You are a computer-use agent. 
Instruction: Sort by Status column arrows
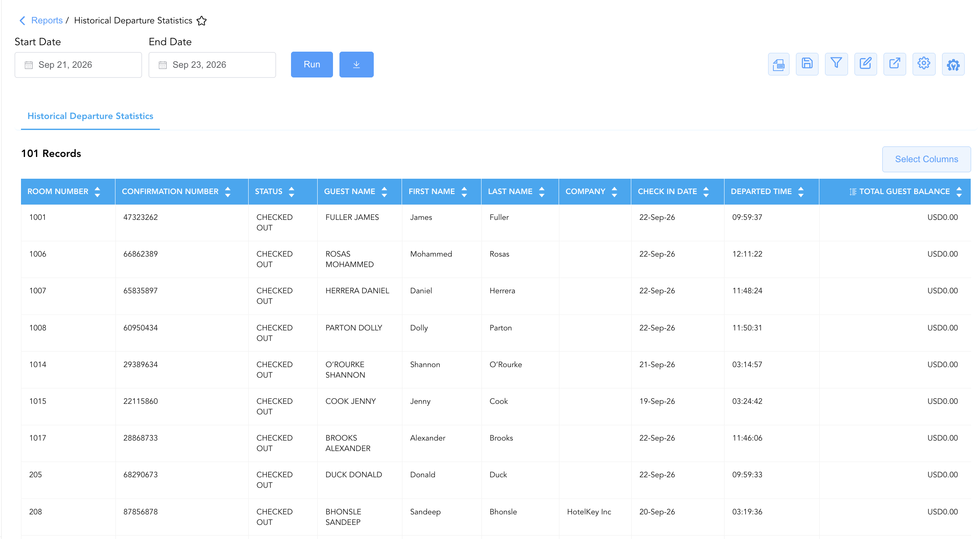[291, 192]
